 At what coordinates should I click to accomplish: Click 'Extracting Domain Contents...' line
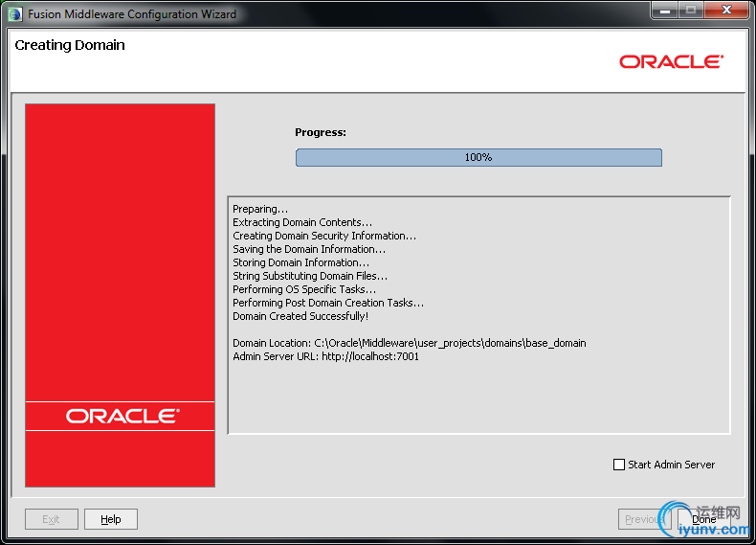(302, 222)
